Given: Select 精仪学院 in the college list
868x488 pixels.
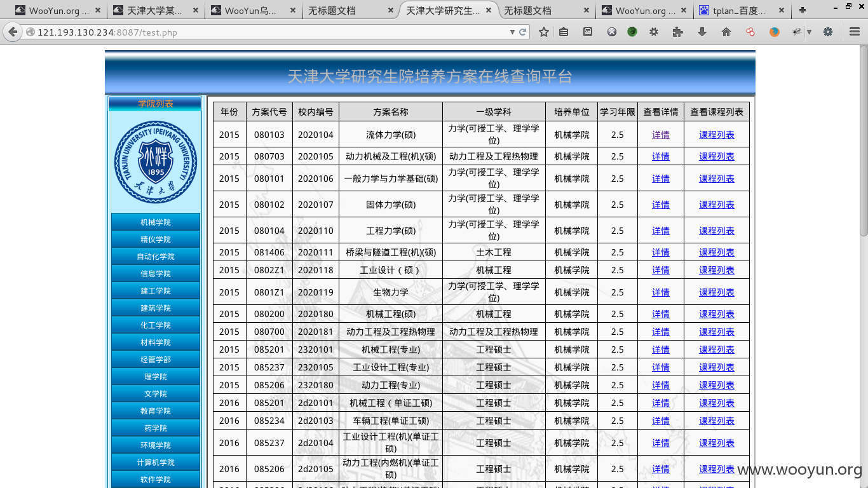Looking at the screenshot, I should click(x=156, y=240).
